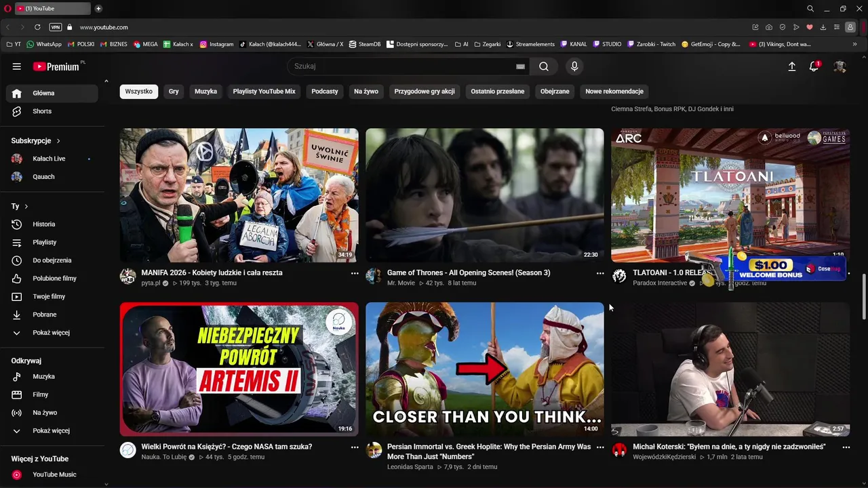Open options menu for Game of Thrones video
This screenshot has height=488, width=868.
coord(600,273)
